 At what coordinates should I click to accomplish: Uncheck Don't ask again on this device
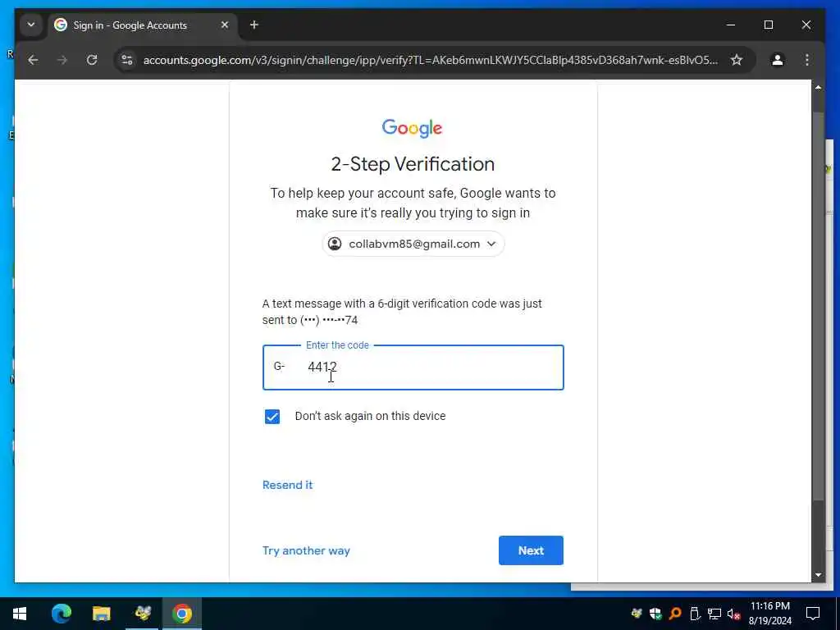[x=272, y=416]
